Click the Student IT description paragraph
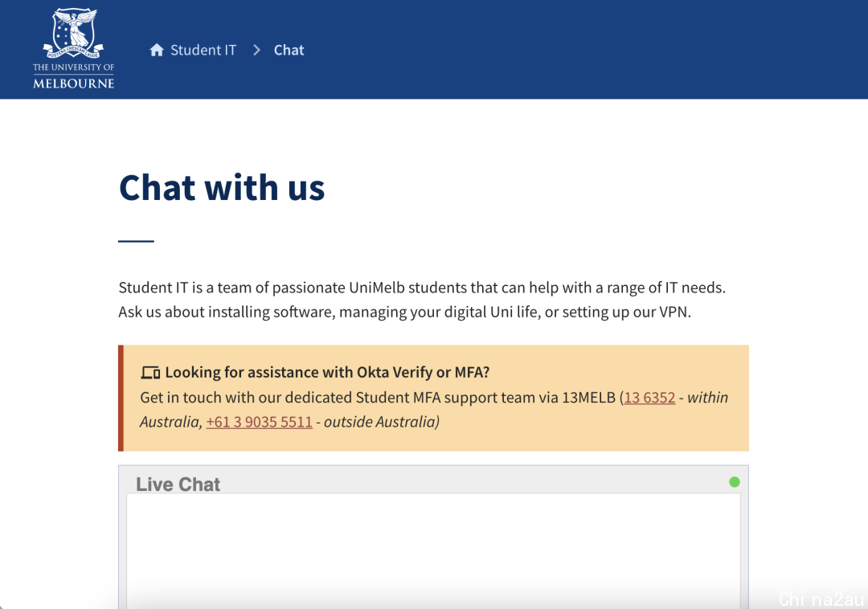Screen dimensions: 868x609 pos(422,299)
